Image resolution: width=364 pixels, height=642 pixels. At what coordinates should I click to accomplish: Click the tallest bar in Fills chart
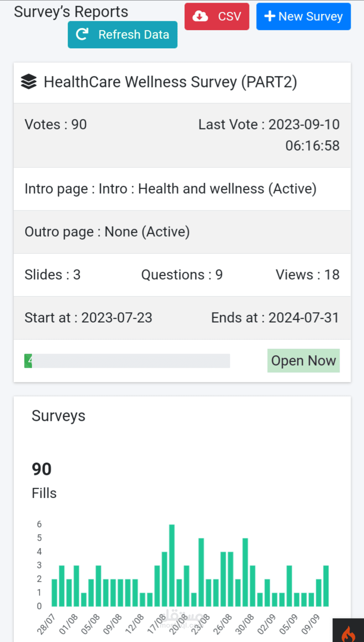click(172, 565)
